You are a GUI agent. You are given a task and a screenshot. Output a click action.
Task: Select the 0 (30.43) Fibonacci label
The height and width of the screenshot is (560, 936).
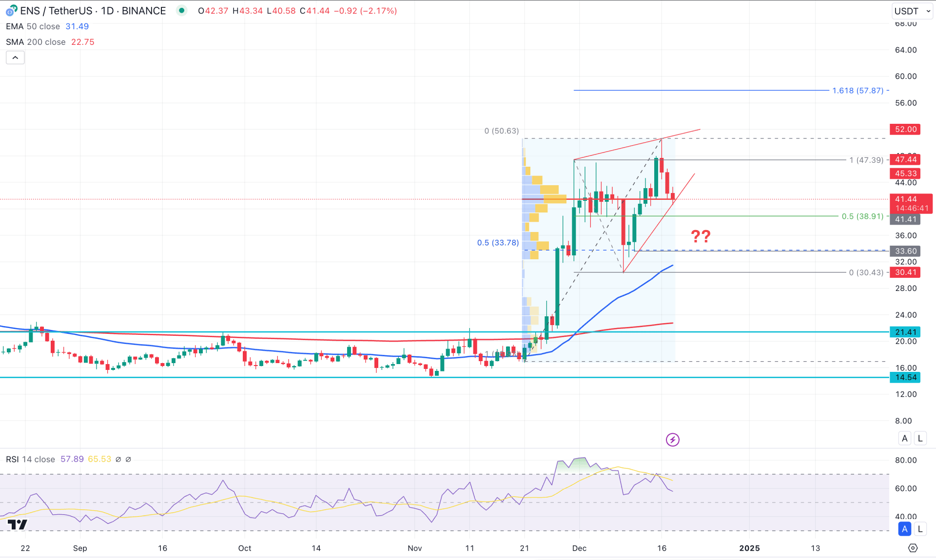pos(866,272)
